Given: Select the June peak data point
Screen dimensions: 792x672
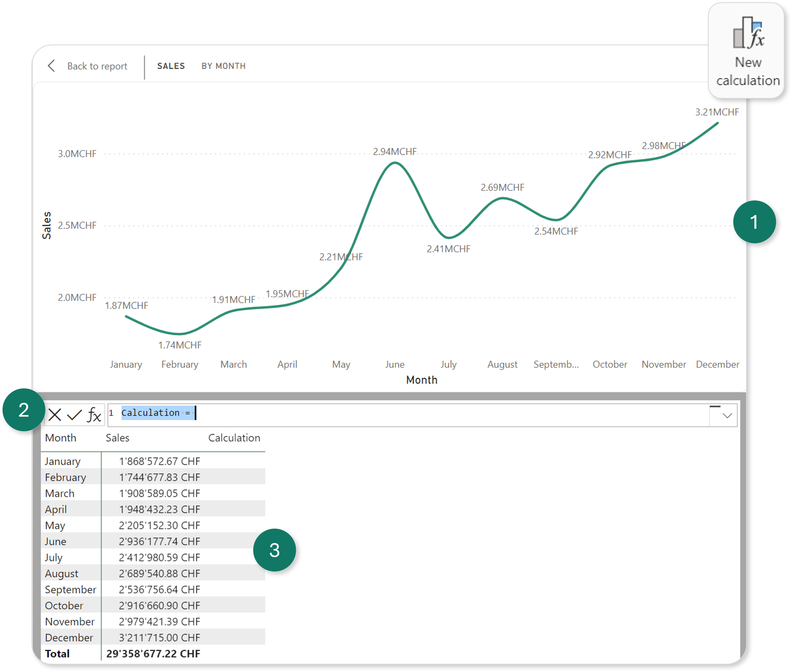Looking at the screenshot, I should coord(394,163).
